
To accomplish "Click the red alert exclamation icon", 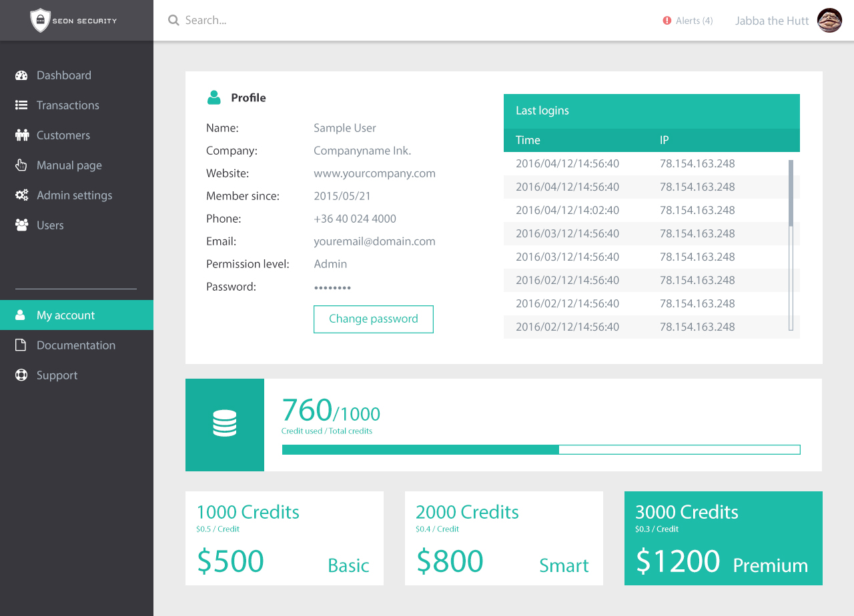I will coord(667,21).
